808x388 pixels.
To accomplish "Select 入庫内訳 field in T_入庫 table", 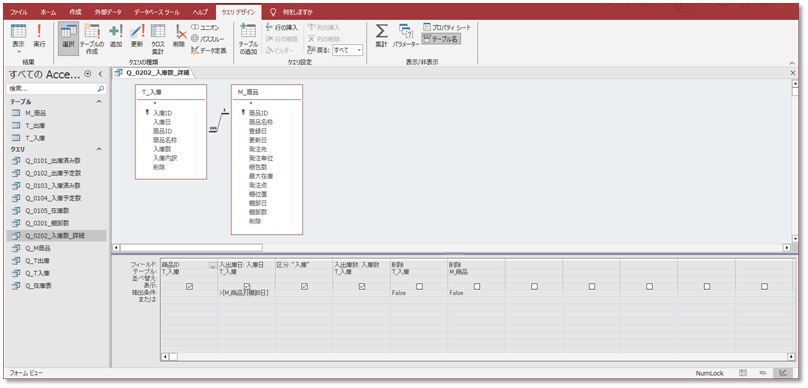I will (164, 158).
